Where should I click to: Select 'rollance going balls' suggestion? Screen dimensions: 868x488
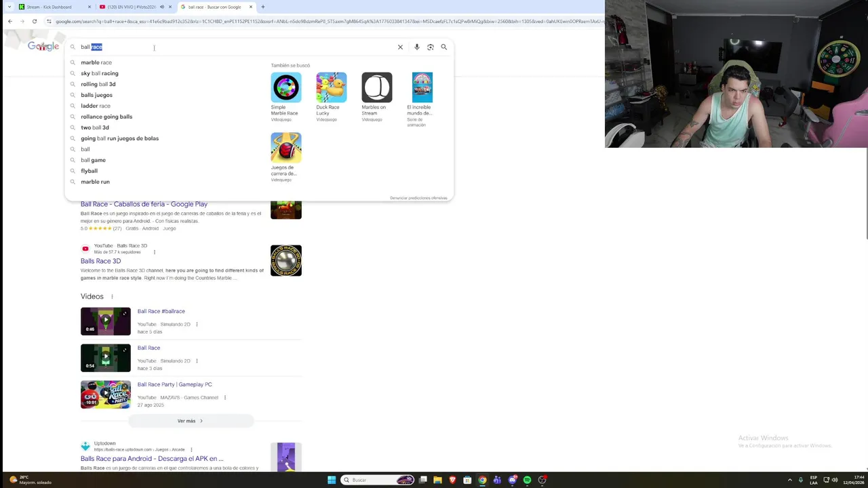click(x=106, y=117)
